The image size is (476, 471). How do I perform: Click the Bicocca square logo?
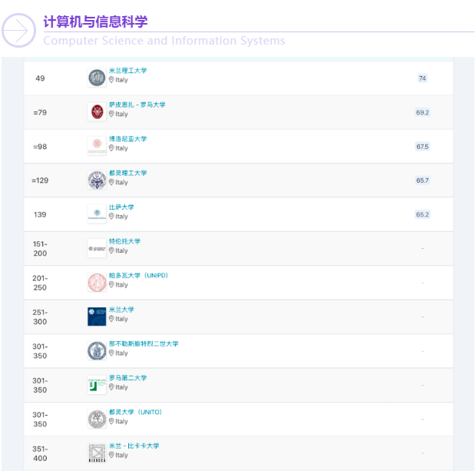pyautogui.click(x=97, y=453)
